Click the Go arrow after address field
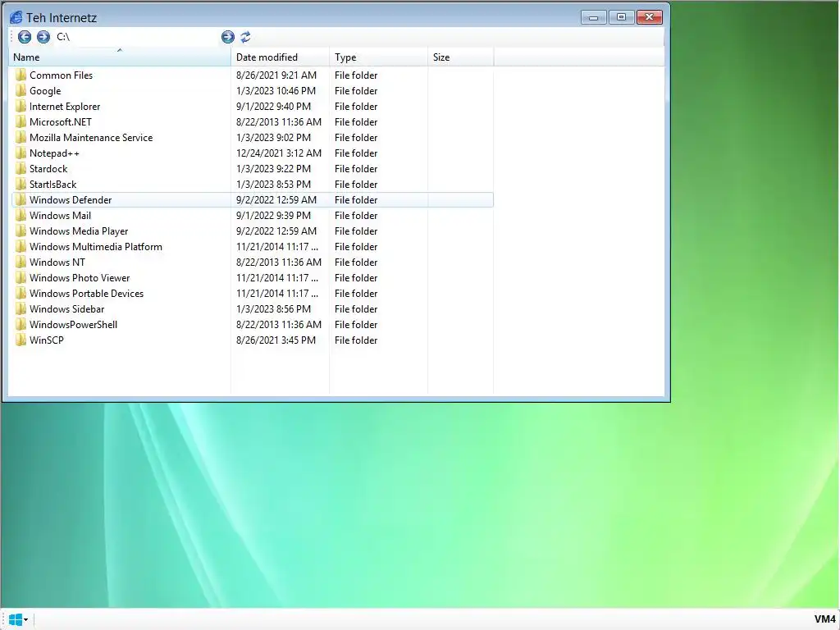The width and height of the screenshot is (840, 630). [x=228, y=36]
